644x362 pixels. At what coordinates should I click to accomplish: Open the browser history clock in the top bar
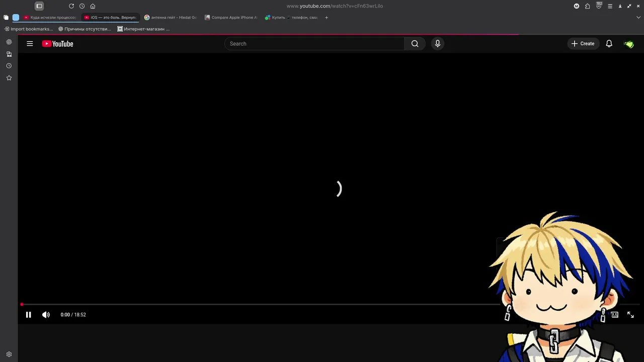pos(82,6)
